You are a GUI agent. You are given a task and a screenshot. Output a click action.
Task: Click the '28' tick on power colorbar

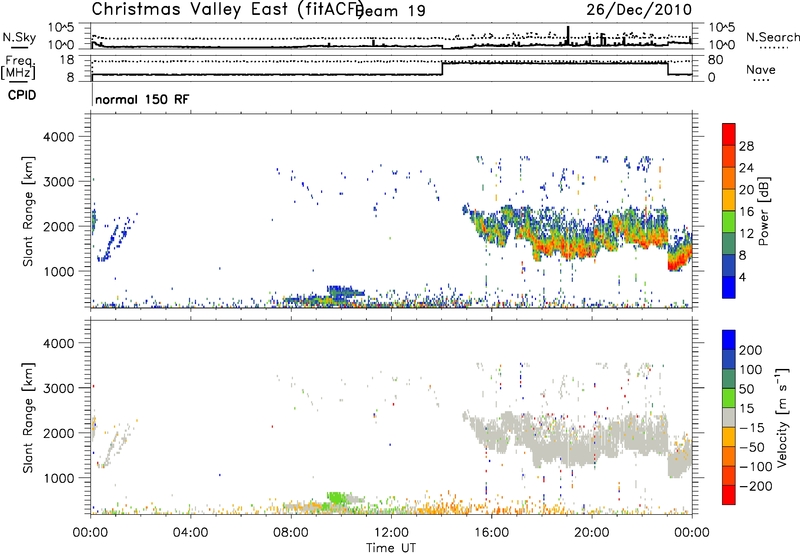[x=746, y=146]
